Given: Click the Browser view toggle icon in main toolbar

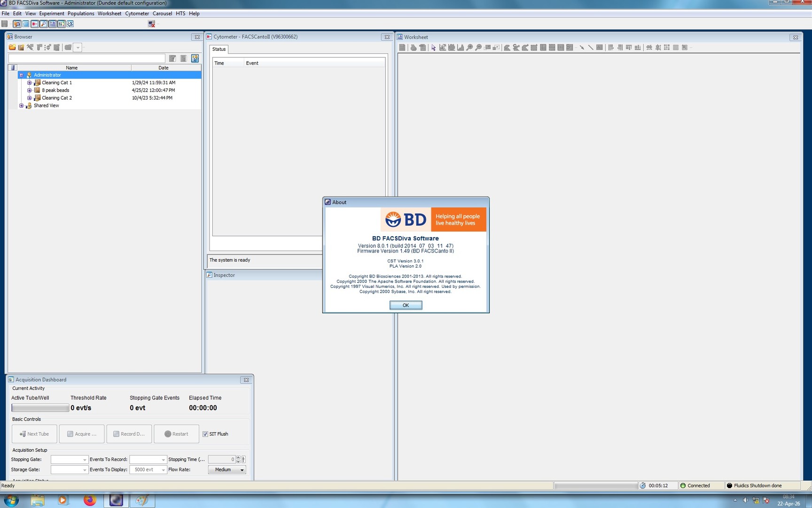Looking at the screenshot, I should tap(17, 24).
